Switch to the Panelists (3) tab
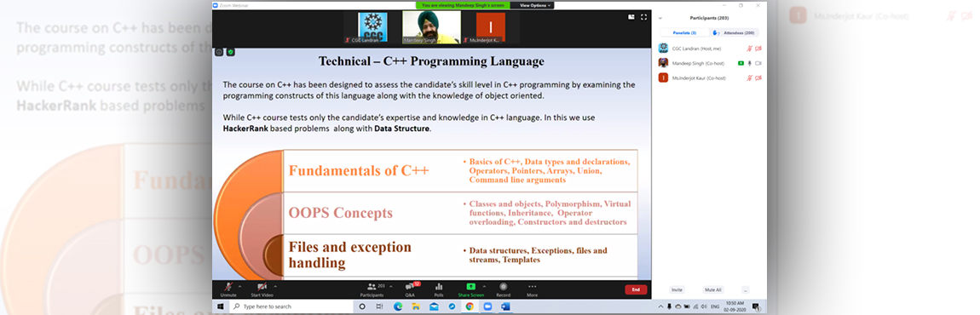 coord(684,32)
